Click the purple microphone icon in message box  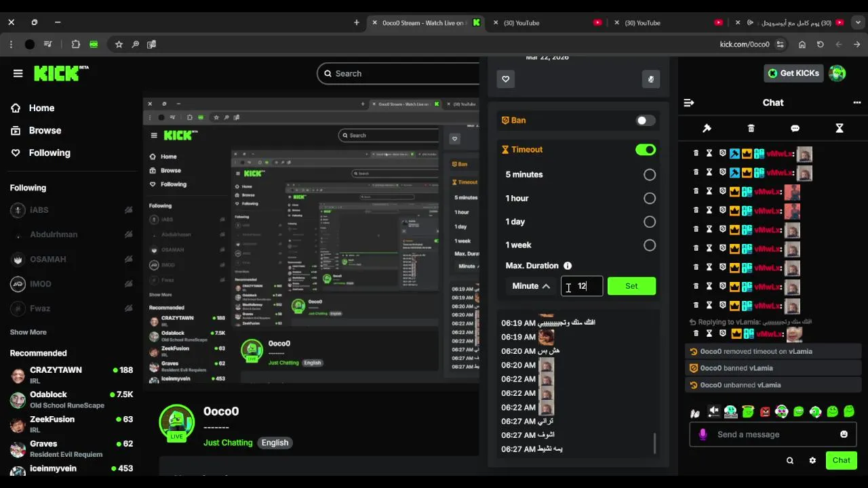tap(703, 434)
